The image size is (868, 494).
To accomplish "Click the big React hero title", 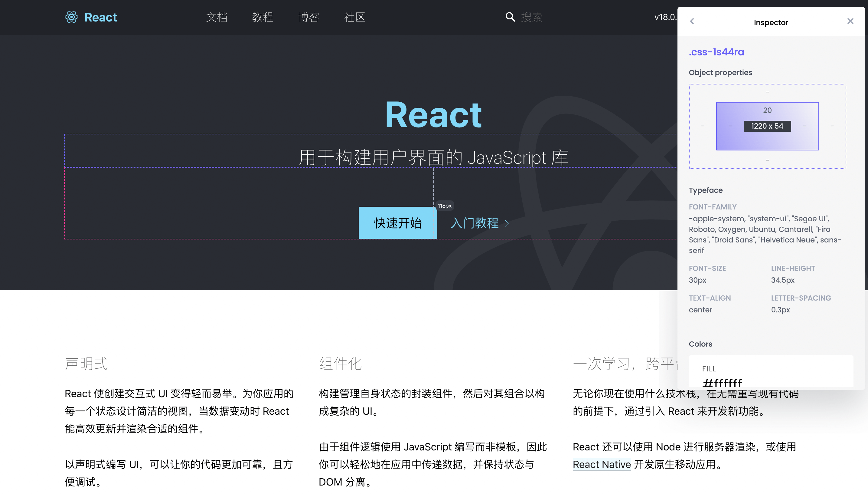I will 433,115.
